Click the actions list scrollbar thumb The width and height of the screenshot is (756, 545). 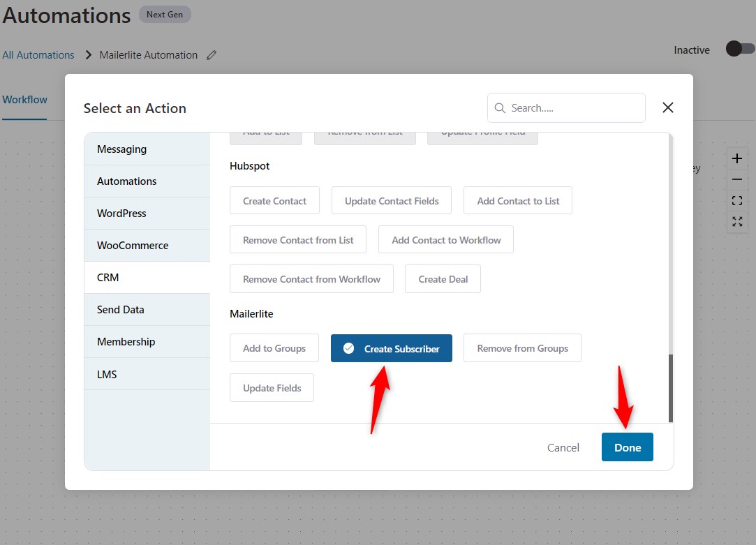click(670, 389)
